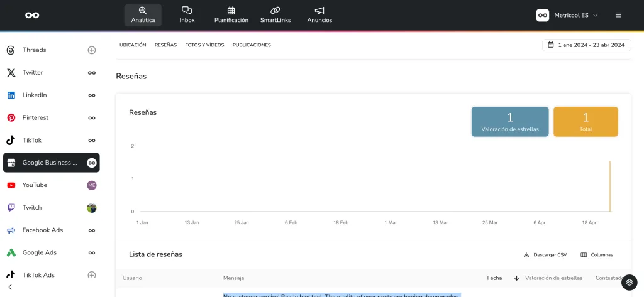The width and height of the screenshot is (644, 297).
Task: Switch to the Publicaciones tab
Action: [252, 45]
